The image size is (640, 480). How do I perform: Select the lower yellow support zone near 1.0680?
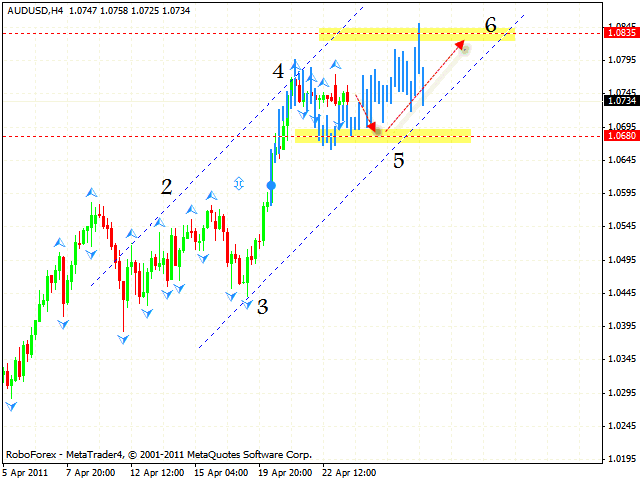(383, 136)
